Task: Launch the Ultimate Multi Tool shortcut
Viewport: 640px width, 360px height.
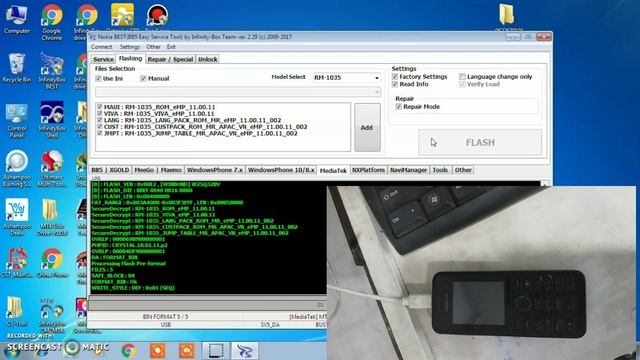Action: (x=52, y=169)
